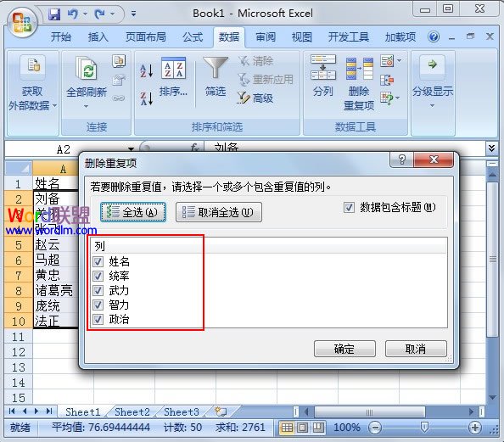Click Refresh All (全部刷新) icon

87,68
